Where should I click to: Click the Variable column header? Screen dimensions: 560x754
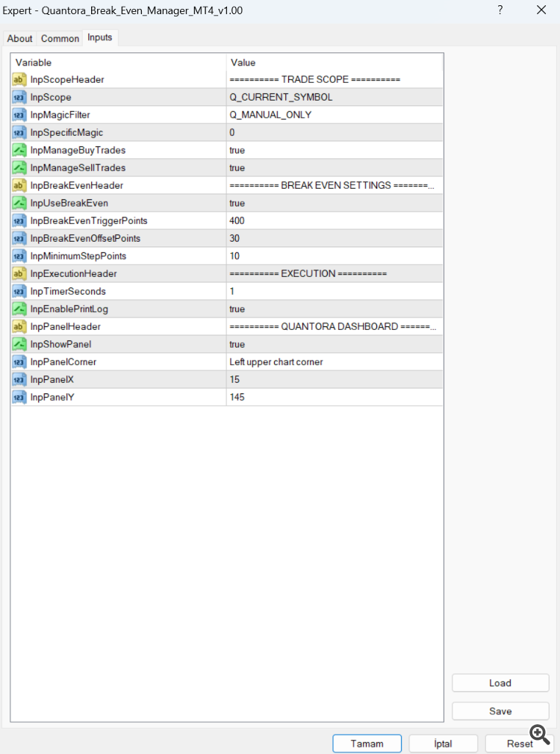pos(119,63)
